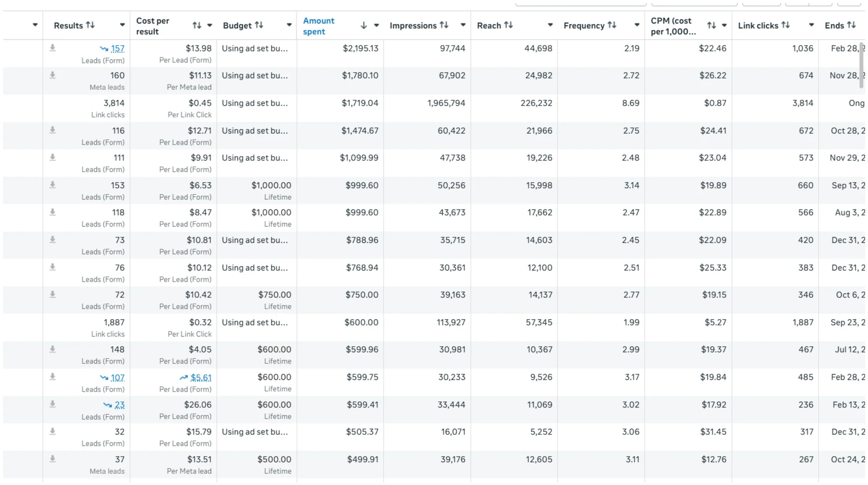This screenshot has width=868, height=485.
Task: Download leads for the 72 results row
Action: point(53,295)
